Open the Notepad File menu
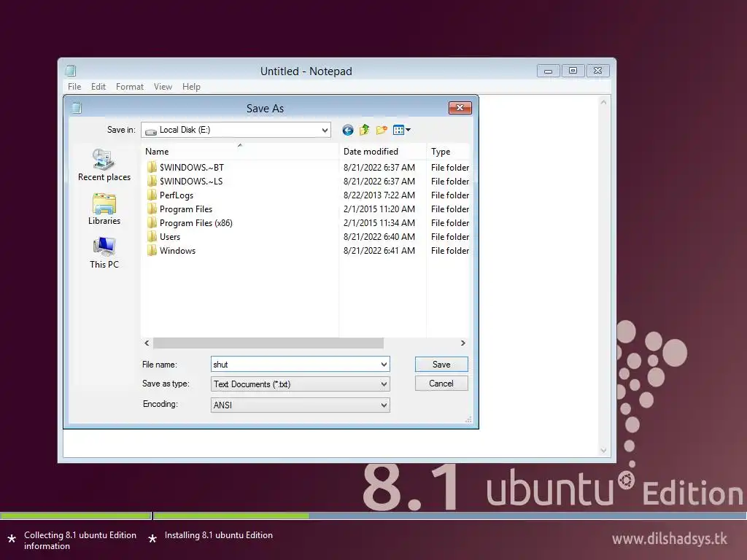This screenshot has height=560, width=747. [x=74, y=87]
